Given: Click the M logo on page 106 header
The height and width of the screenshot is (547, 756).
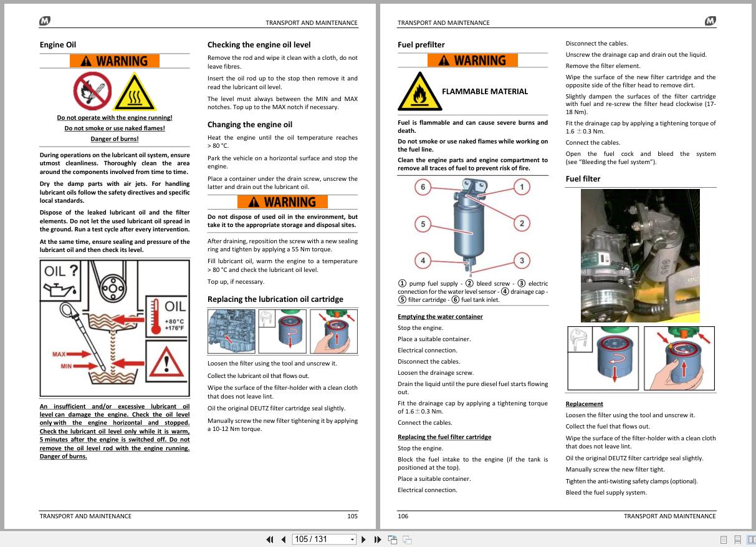Looking at the screenshot, I should 711,21.
